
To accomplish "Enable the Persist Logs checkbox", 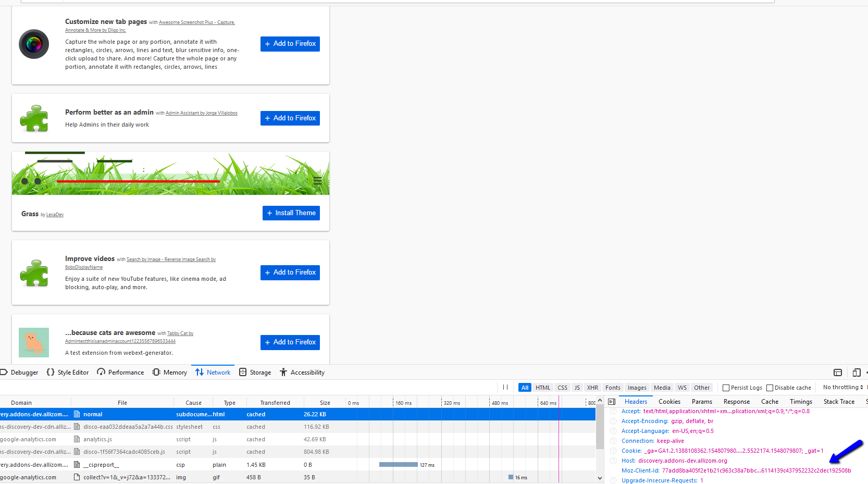I will (x=726, y=388).
